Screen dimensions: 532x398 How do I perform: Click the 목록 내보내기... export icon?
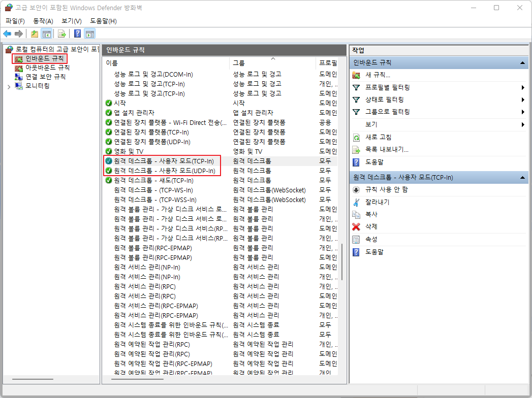click(356, 150)
